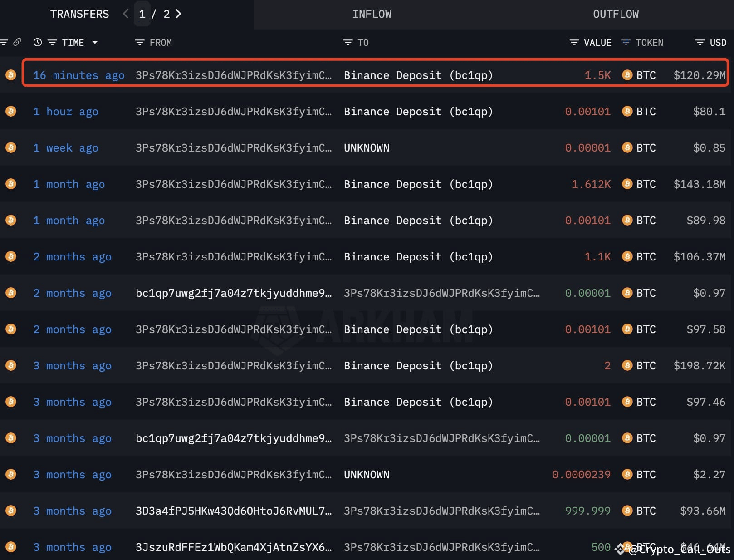Open the filter icon left of the link icon
734x560 pixels.
[4, 43]
